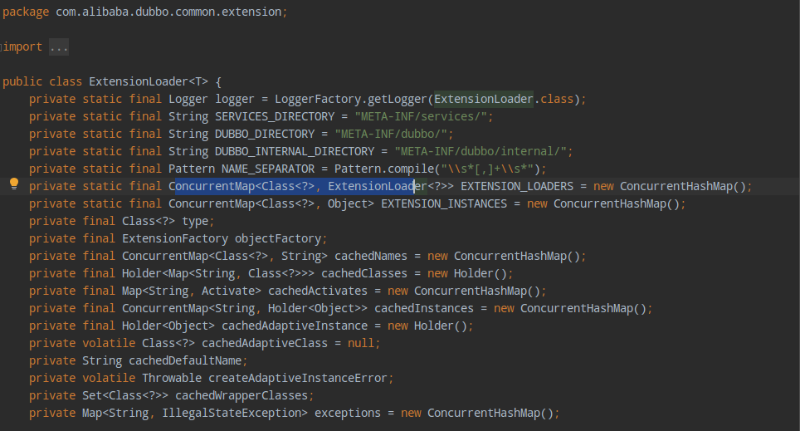Click the EXTENSION_LOADERS field name
The image size is (800, 431).
(517, 186)
